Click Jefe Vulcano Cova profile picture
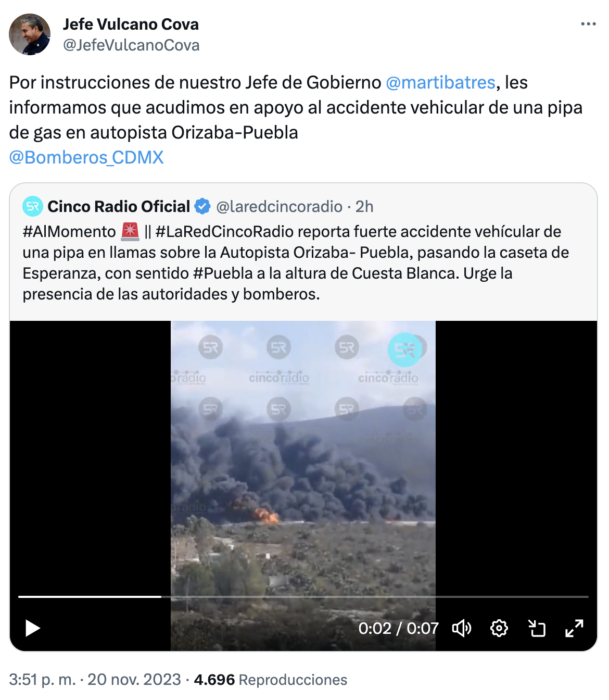The height and width of the screenshot is (700, 609). click(x=30, y=34)
